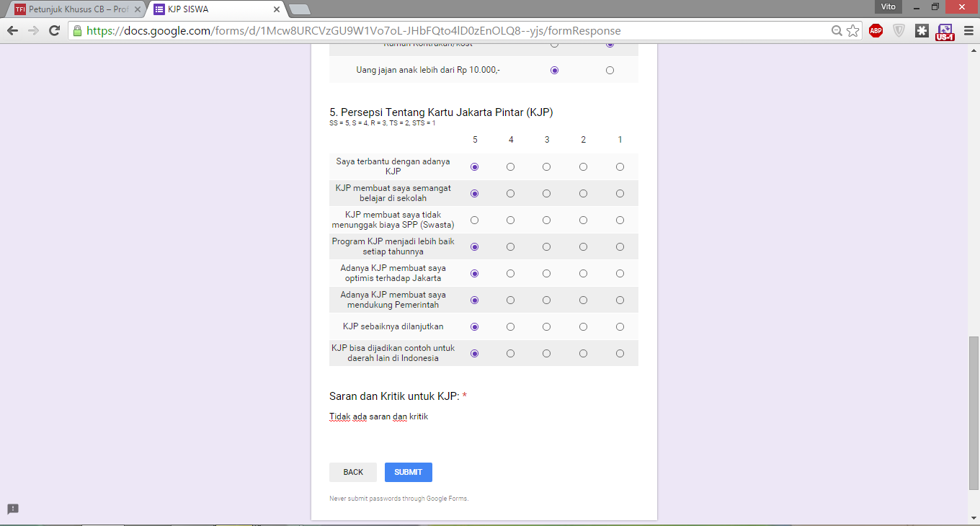
Task: Open the US-1 VPN extension icon
Action: pos(945,32)
